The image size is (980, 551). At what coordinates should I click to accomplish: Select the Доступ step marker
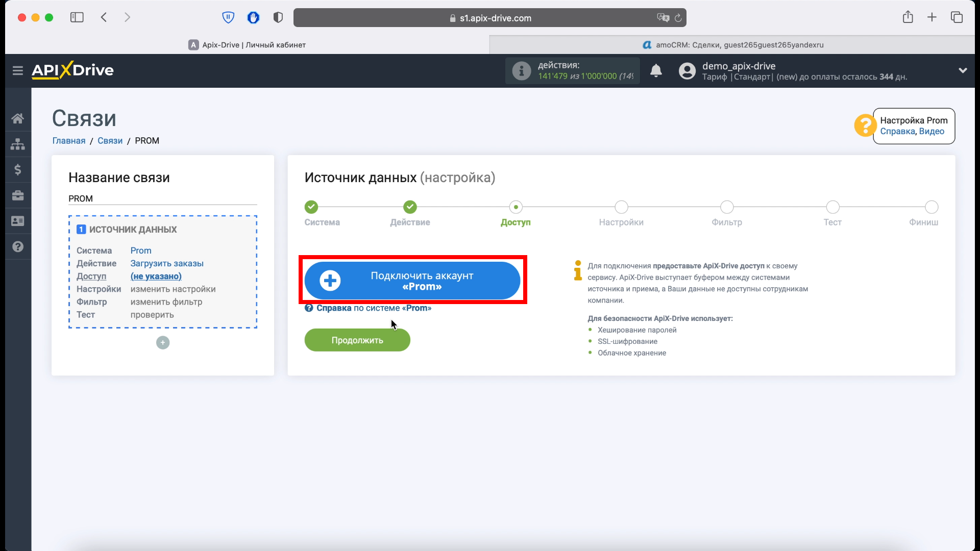[516, 207]
